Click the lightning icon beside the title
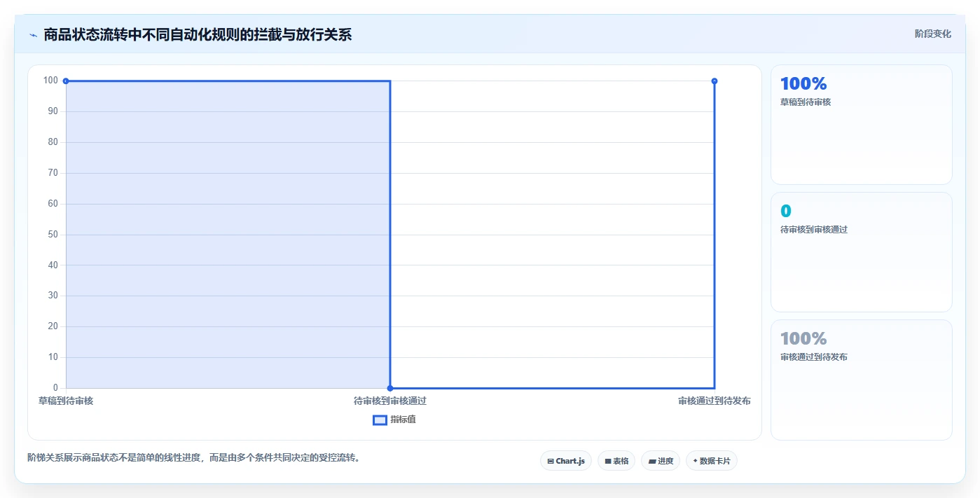 tap(33, 35)
